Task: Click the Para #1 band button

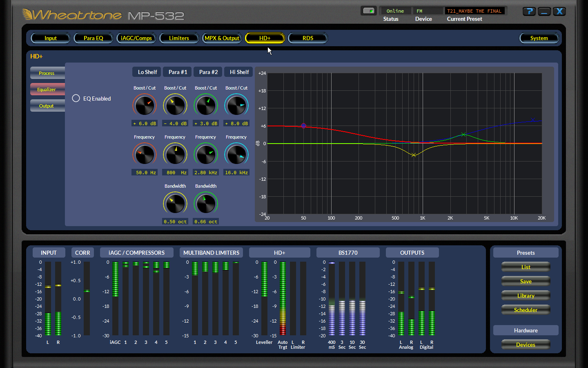Action: click(x=178, y=72)
